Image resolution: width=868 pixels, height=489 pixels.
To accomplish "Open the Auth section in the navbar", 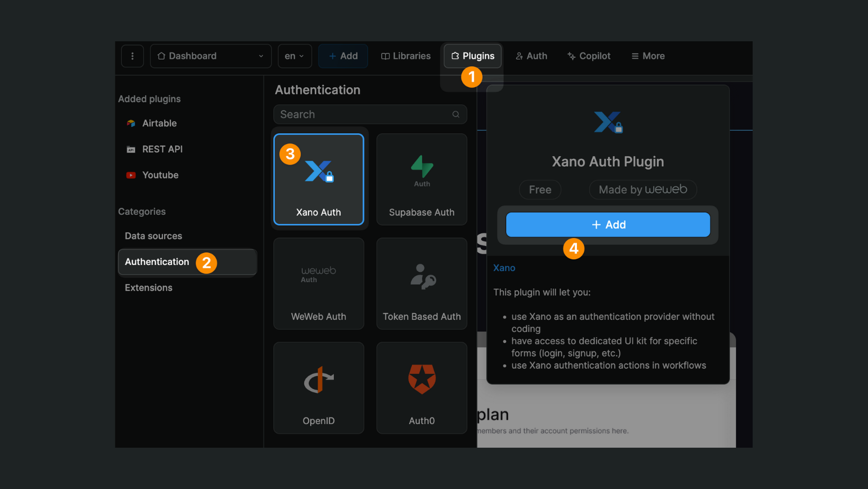I will tap(531, 56).
